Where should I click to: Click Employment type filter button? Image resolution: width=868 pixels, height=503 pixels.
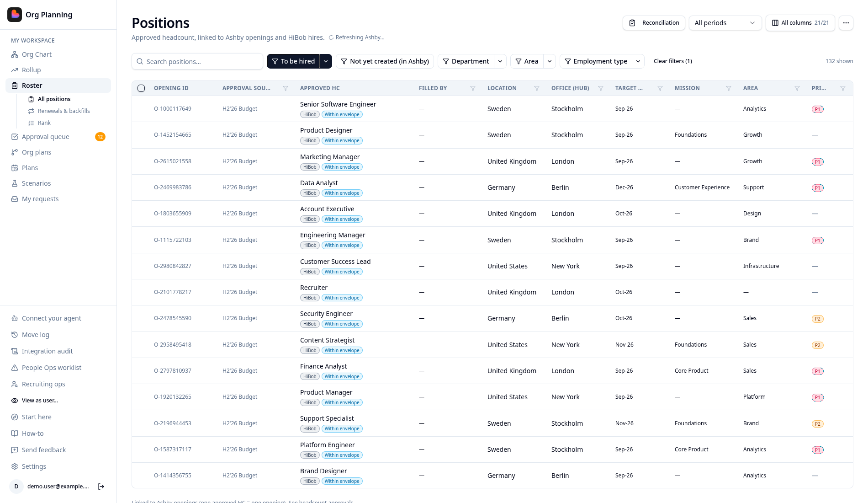tap(596, 61)
